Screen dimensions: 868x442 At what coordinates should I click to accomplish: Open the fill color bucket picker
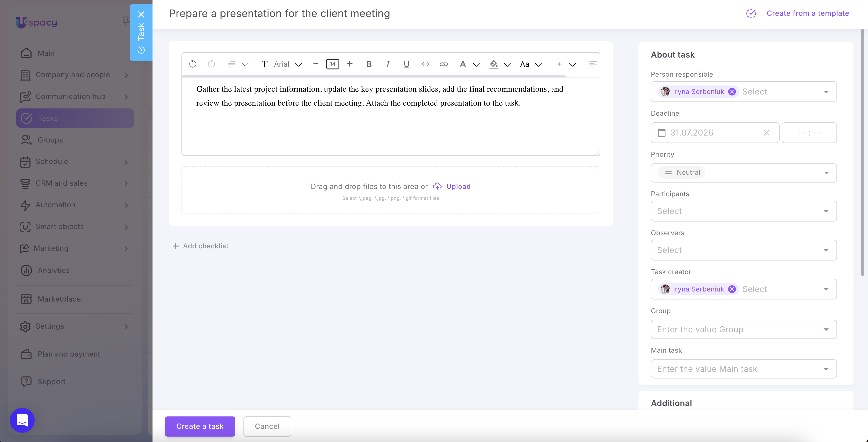[x=494, y=64]
